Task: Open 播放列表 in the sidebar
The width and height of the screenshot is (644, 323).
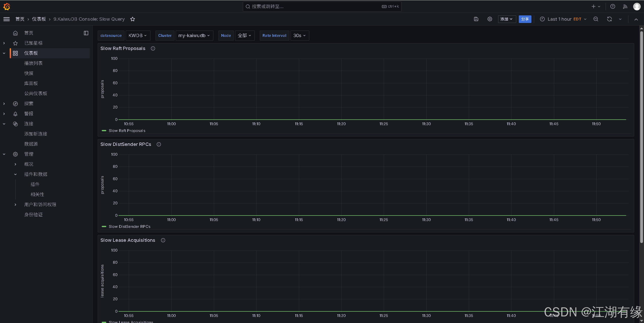Action: 33,63
